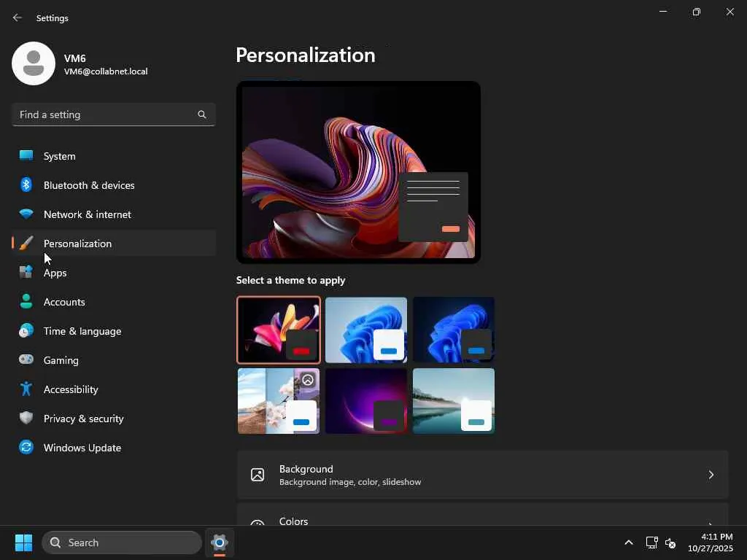Show hidden system tray icons
Viewport: 747px width, 560px height.
(x=628, y=542)
